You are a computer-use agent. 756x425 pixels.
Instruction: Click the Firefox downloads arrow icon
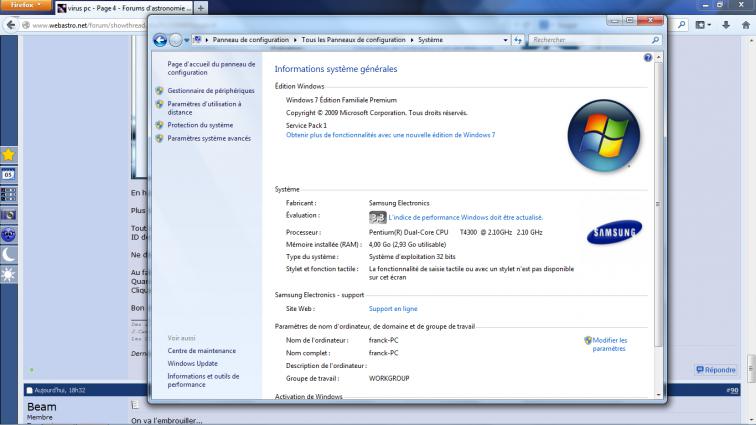pos(726,25)
